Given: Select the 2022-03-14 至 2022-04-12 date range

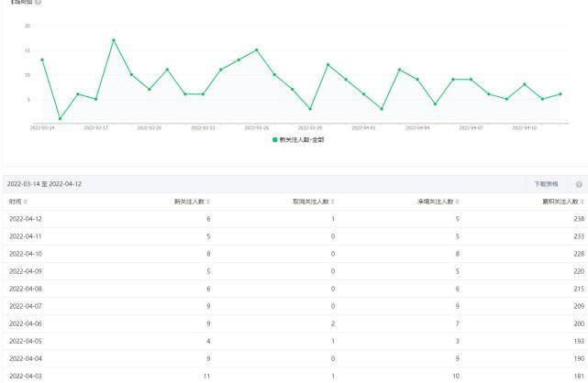Looking at the screenshot, I should tap(46, 184).
